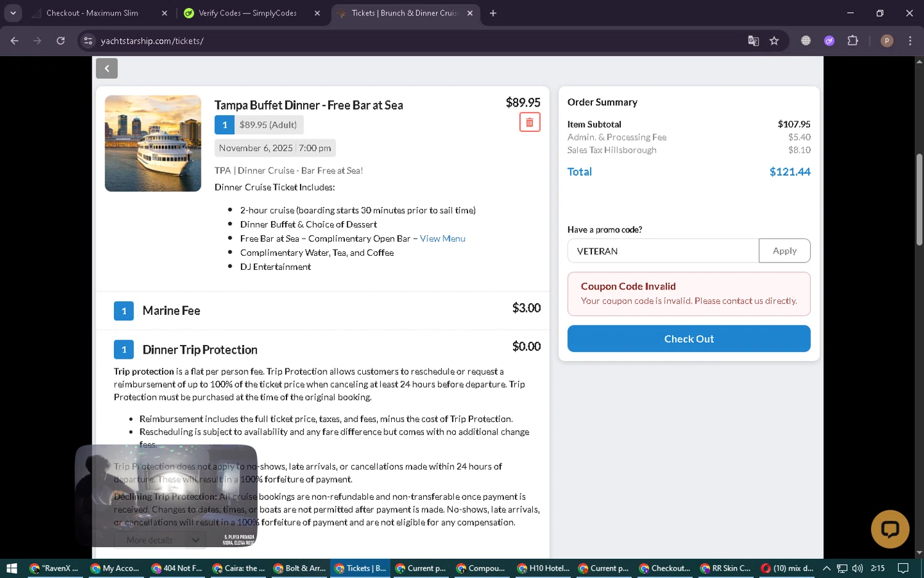
Task: Switch to 404 Not F... taskbar window
Action: [x=177, y=568]
